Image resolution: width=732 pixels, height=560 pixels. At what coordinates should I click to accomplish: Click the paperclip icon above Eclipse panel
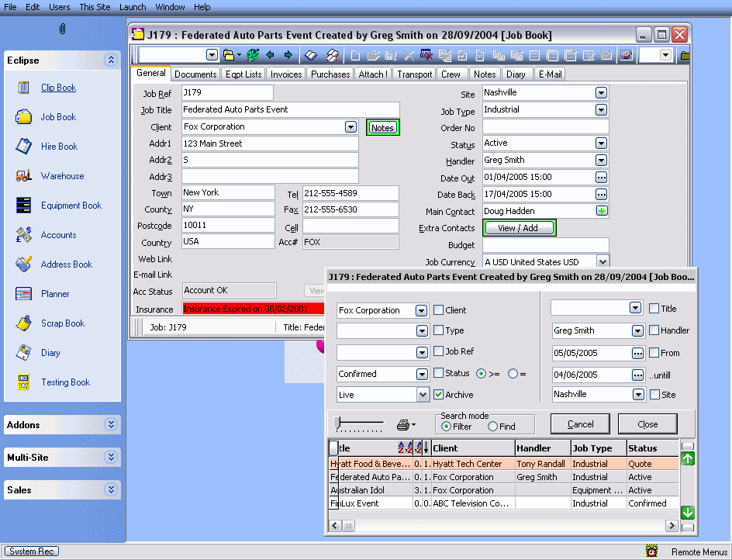point(62,29)
